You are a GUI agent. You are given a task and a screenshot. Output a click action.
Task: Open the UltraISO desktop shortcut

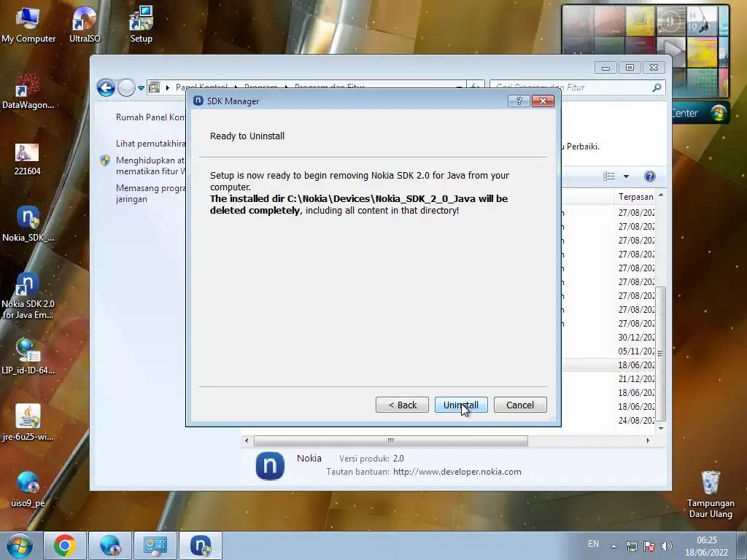point(85,25)
